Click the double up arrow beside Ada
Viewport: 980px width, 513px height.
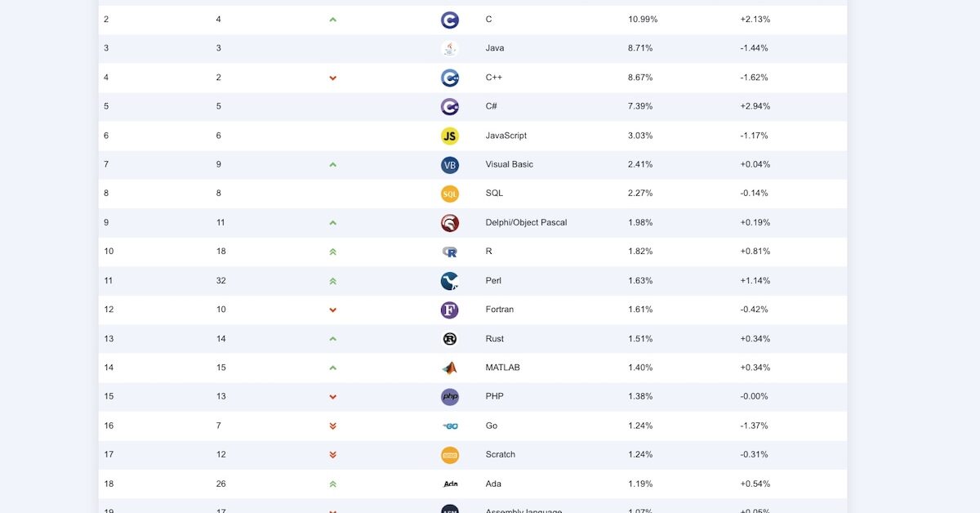click(332, 484)
